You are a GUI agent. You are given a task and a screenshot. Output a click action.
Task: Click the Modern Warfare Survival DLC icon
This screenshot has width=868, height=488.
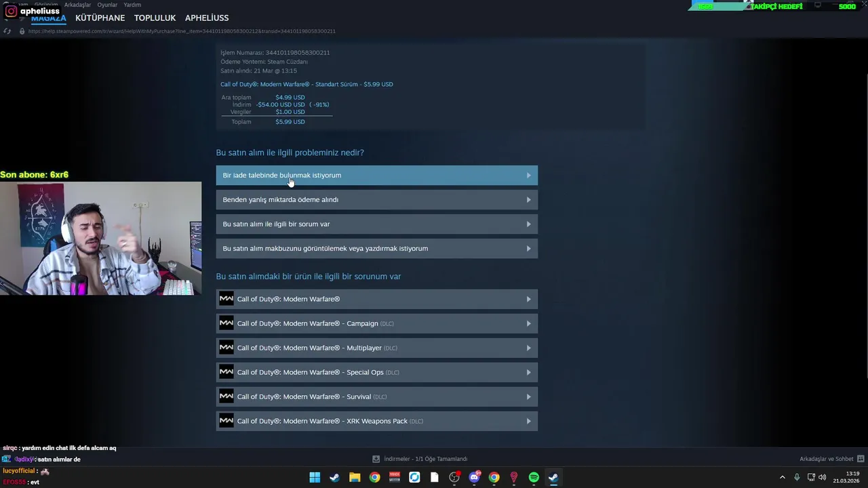[226, 396]
